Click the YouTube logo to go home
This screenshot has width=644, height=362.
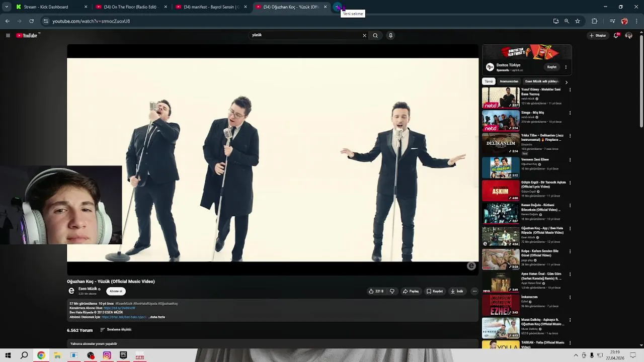[27, 35]
